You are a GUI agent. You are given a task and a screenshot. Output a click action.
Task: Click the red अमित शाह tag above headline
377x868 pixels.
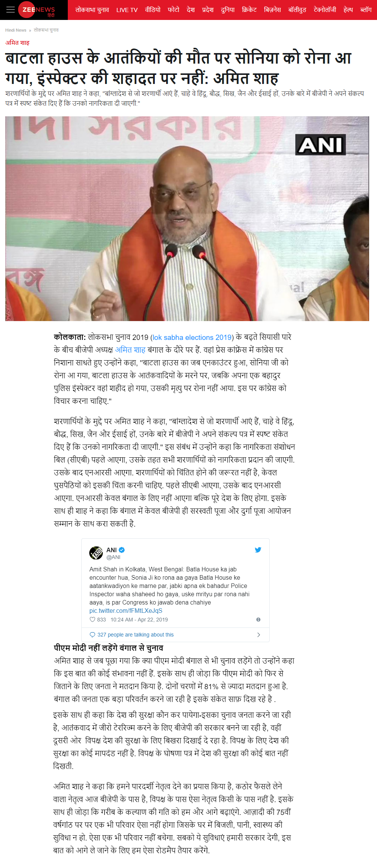pyautogui.click(x=17, y=43)
